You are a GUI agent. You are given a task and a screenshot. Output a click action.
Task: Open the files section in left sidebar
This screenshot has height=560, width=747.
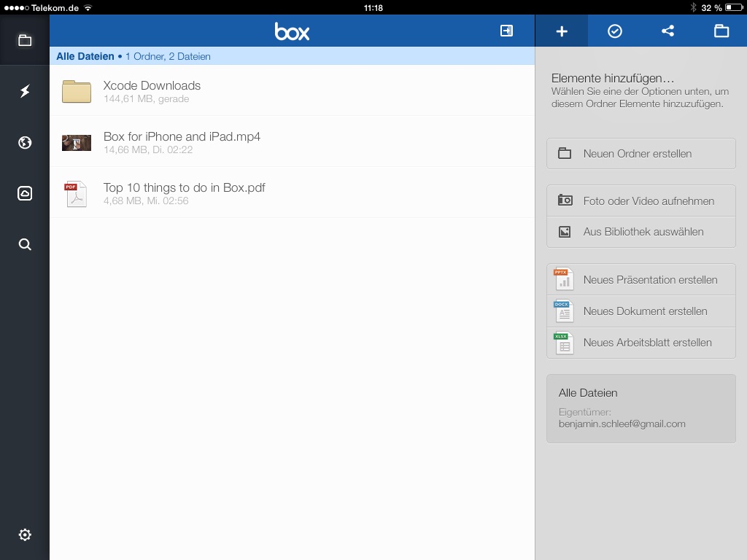click(25, 41)
